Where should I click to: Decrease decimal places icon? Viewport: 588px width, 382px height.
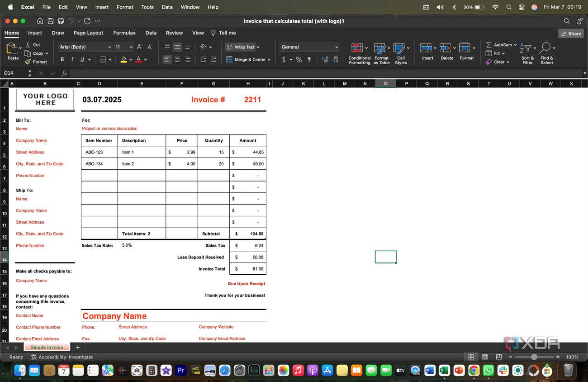(x=335, y=59)
